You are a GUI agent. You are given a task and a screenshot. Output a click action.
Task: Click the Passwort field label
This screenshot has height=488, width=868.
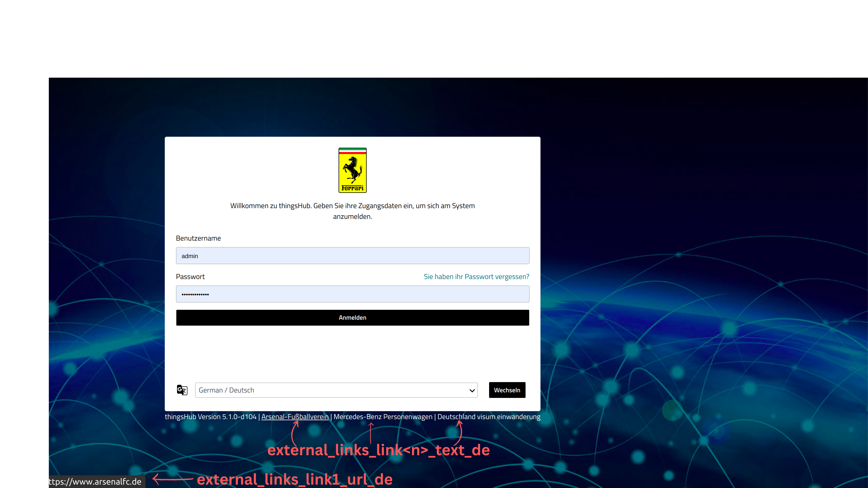(x=190, y=276)
